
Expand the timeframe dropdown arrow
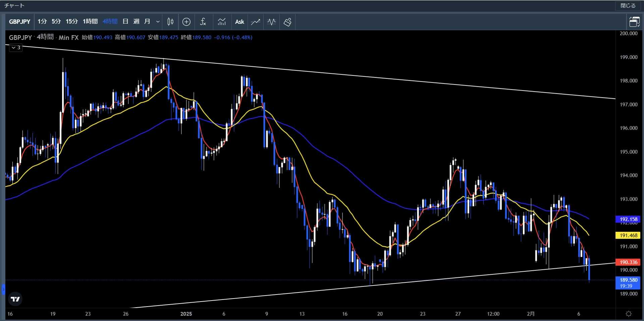[158, 22]
